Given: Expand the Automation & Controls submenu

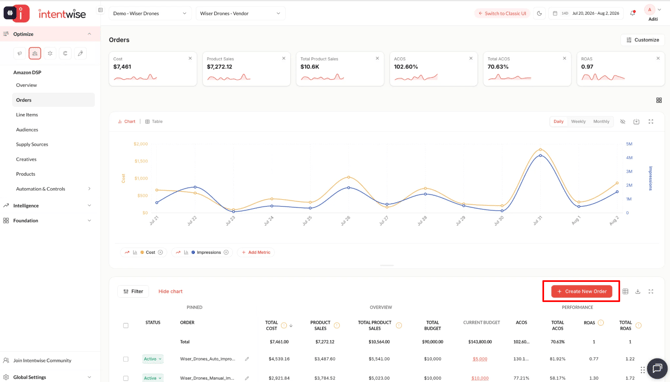Looking at the screenshot, I should (x=89, y=189).
